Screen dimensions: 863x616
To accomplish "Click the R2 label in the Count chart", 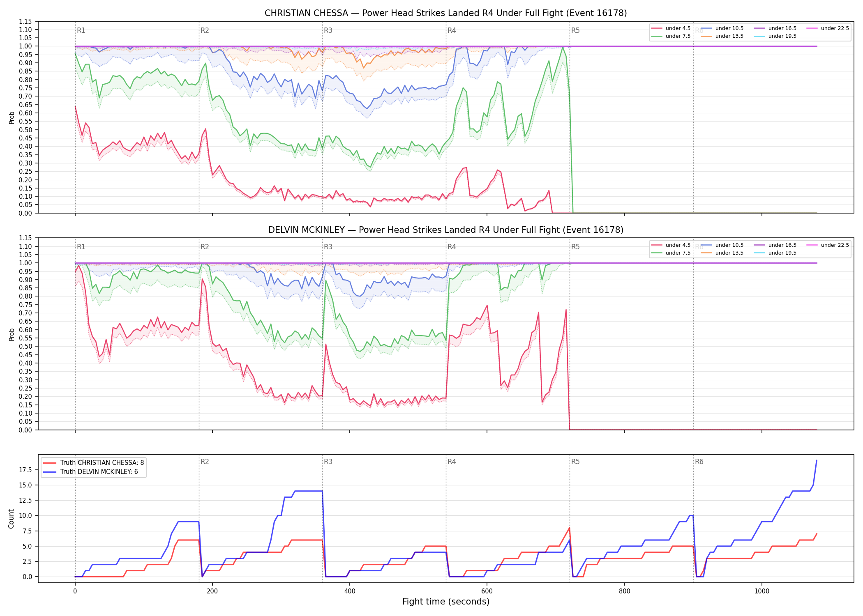I will pos(205,462).
